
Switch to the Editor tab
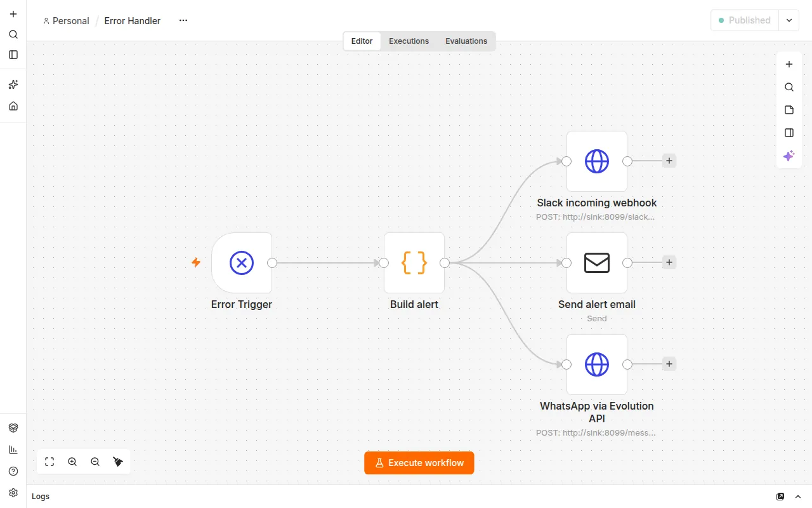pyautogui.click(x=362, y=41)
